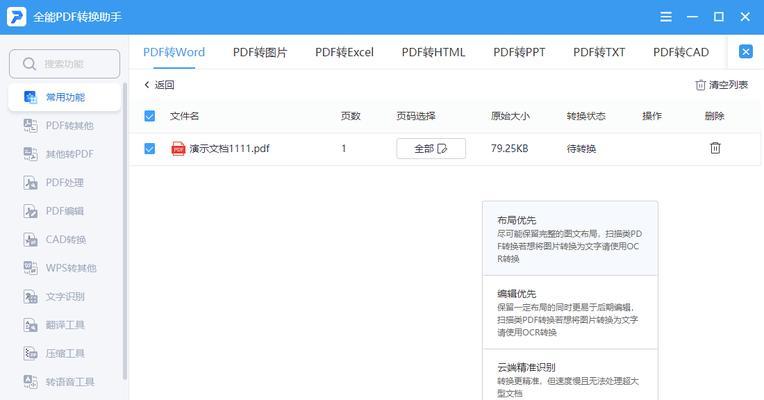Screen dimensions: 764x400
Task: Switch to the PDF转Word tab
Action: 174,52
